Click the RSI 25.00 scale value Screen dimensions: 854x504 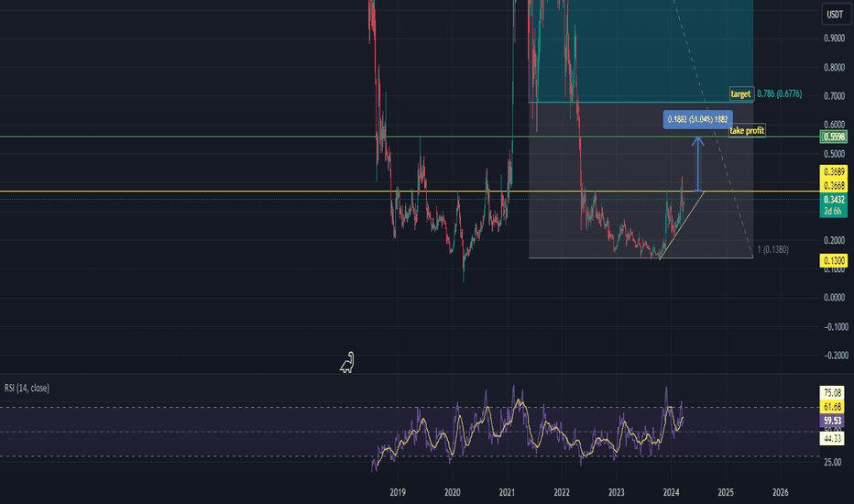832,462
